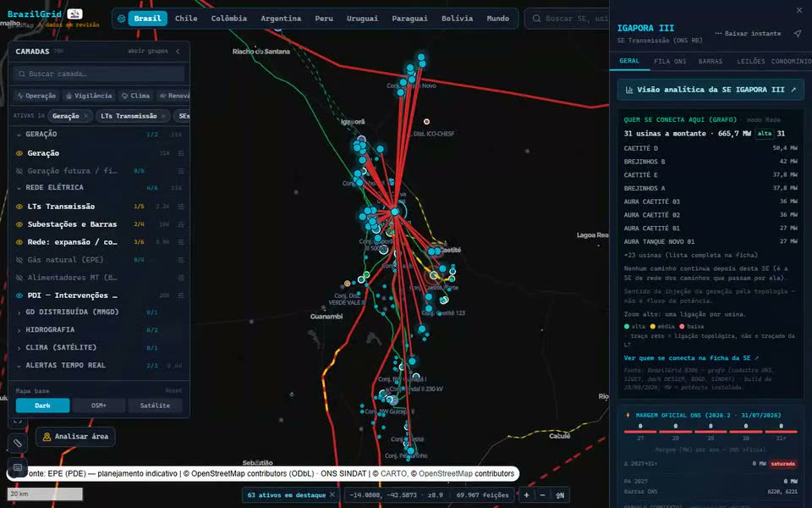Close the IGAPORA III details panel

(x=799, y=10)
